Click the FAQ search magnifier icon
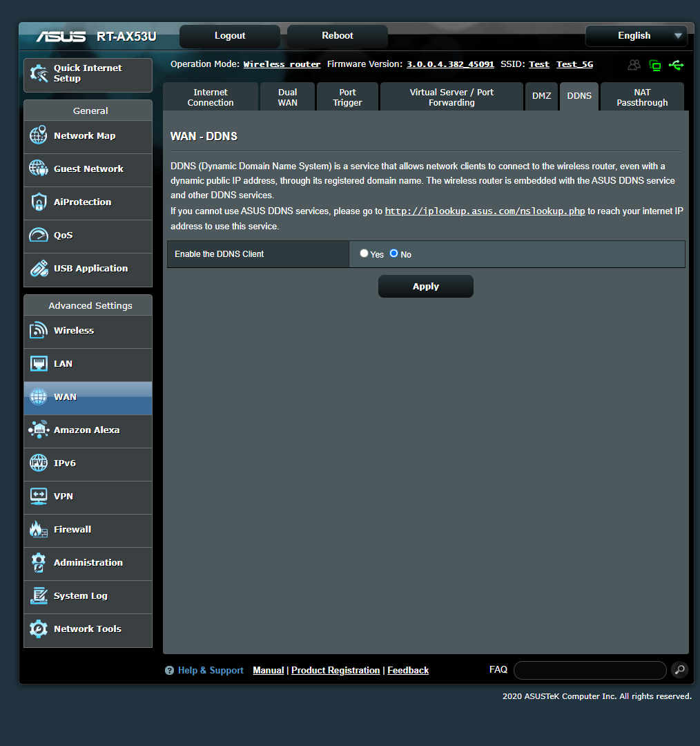Screen dimensions: 700x746 [x=680, y=670]
